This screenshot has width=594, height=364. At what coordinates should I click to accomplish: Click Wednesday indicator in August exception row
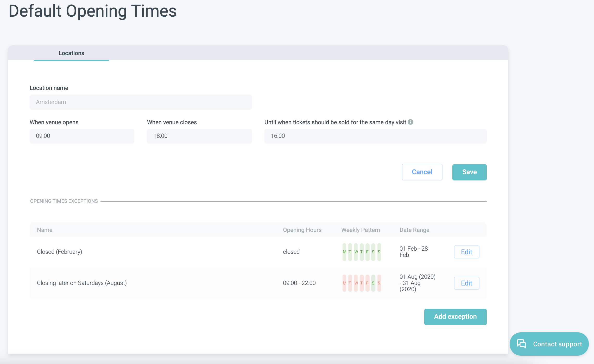(x=356, y=283)
